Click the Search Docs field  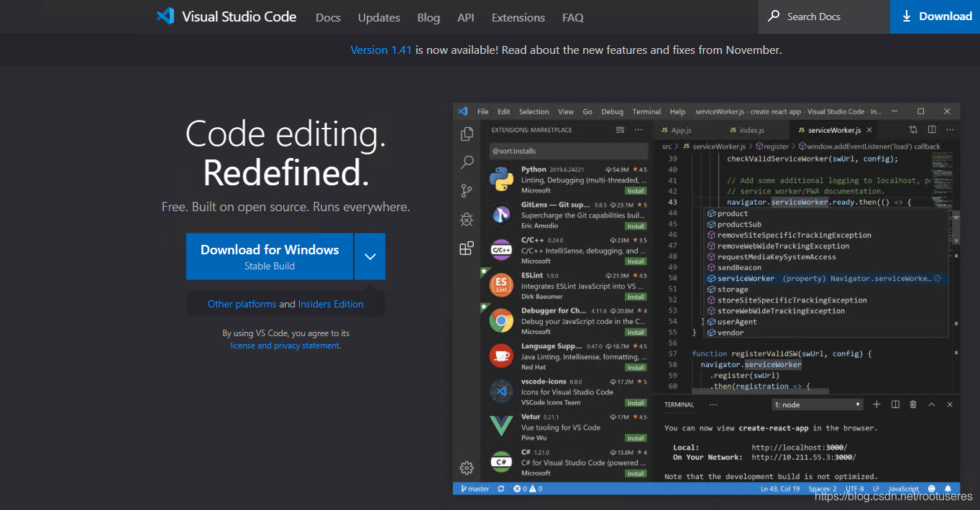pyautogui.click(x=824, y=17)
